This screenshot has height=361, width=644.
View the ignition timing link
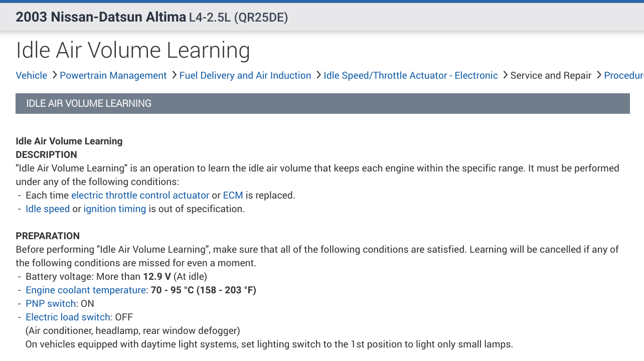click(x=114, y=209)
